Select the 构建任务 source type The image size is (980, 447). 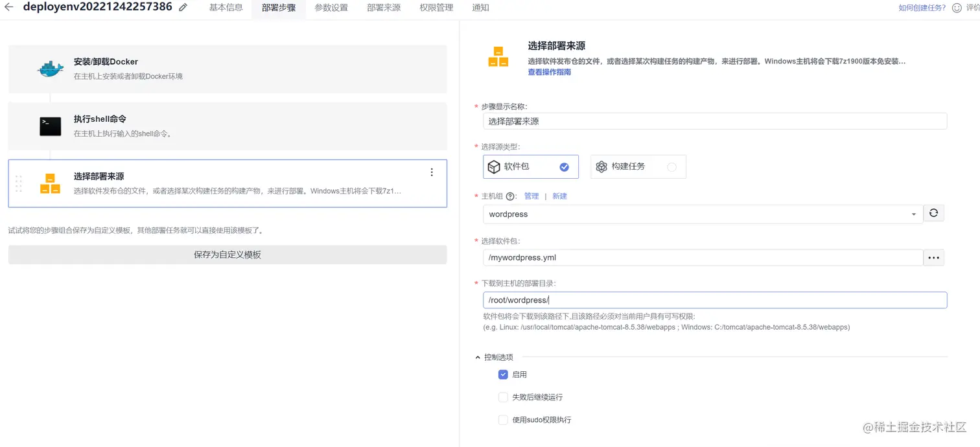[638, 167]
